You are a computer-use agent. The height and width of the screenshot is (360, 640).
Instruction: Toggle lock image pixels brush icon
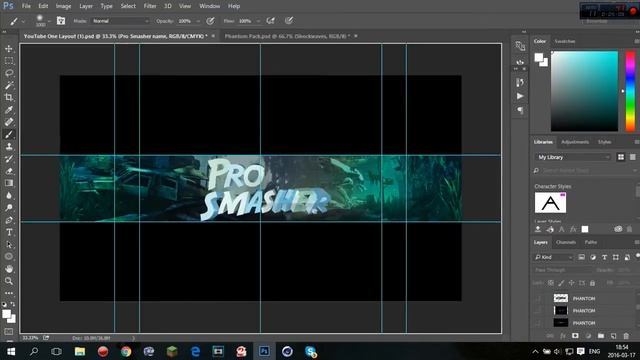[x=561, y=283]
